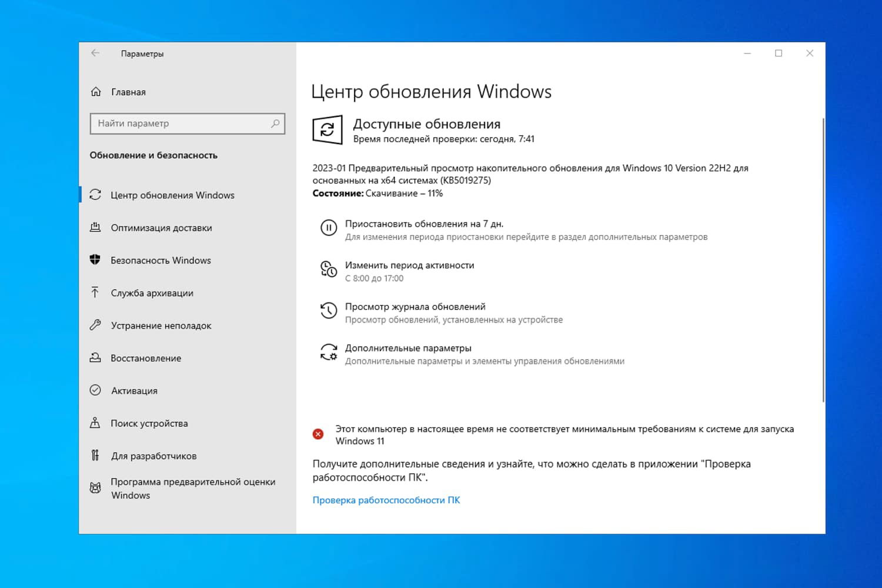This screenshot has width=882, height=588.
Task: Open Служба архивации using its arrow icon
Action: tap(95, 292)
